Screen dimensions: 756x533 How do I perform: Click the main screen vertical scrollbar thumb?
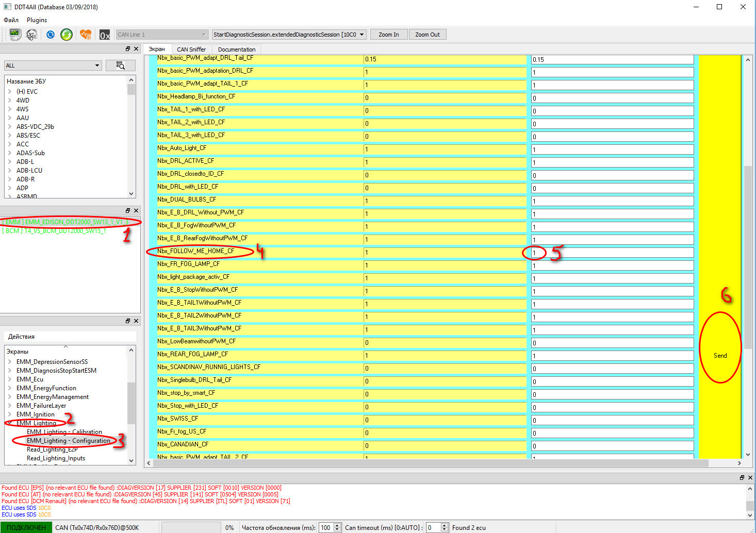point(748,257)
